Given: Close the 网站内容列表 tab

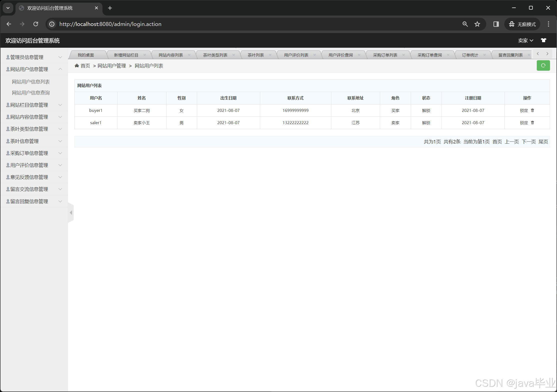Looking at the screenshot, I should 189,55.
